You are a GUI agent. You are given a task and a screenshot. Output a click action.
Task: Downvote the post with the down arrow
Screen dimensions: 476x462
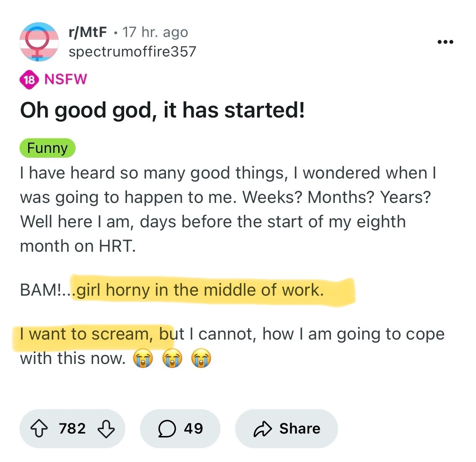coord(106,429)
